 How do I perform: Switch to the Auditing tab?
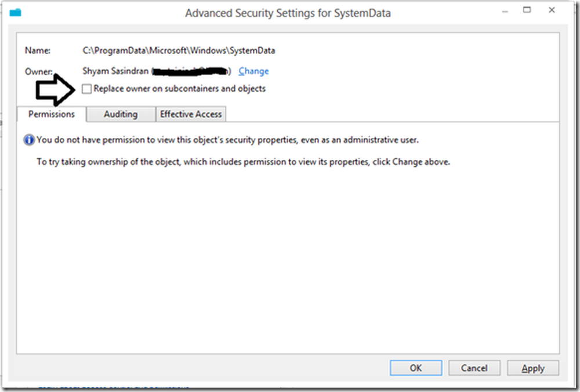click(x=120, y=114)
